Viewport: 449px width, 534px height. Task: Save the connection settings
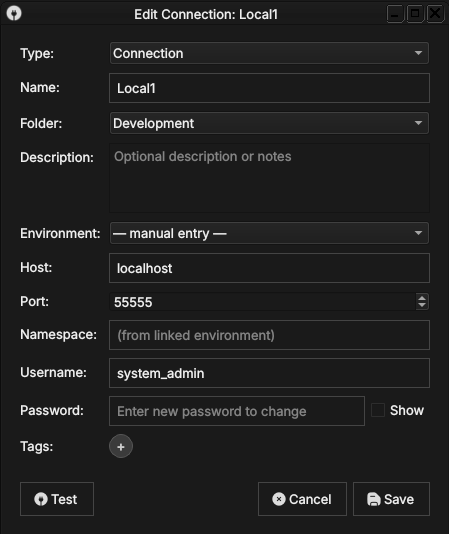pyautogui.click(x=391, y=499)
